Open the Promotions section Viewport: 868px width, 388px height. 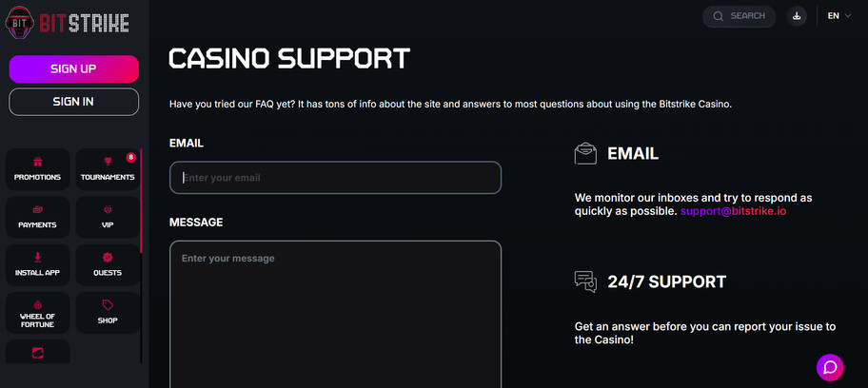click(x=38, y=169)
